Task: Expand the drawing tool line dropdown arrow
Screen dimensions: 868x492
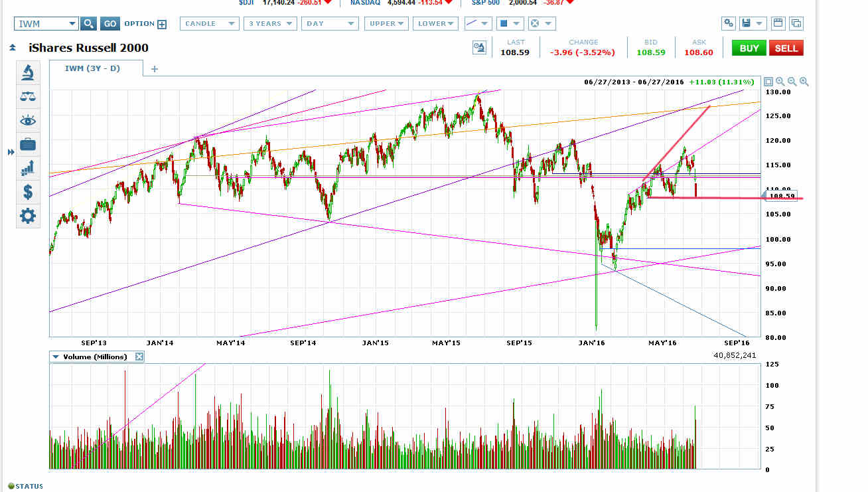Action: coord(486,23)
